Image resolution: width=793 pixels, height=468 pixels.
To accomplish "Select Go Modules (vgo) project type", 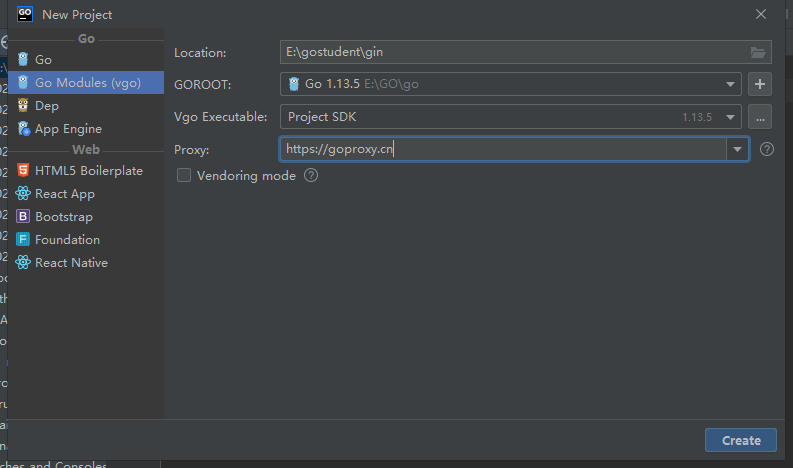I will [86, 82].
